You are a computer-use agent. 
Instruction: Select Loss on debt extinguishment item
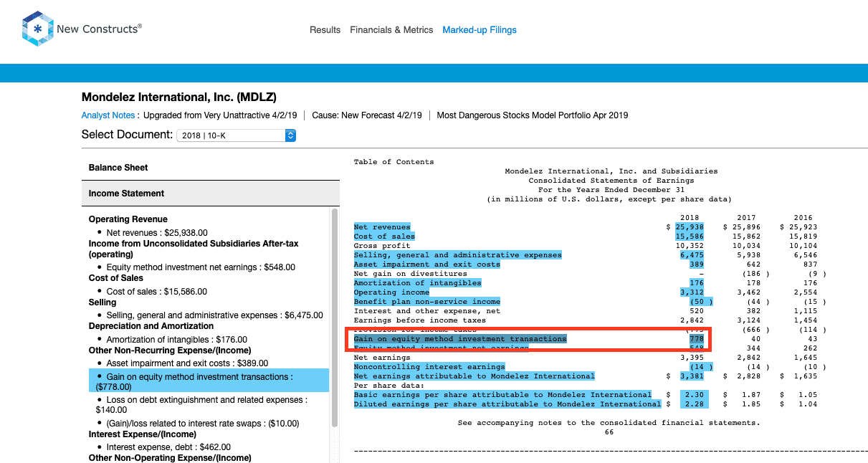tap(201, 405)
